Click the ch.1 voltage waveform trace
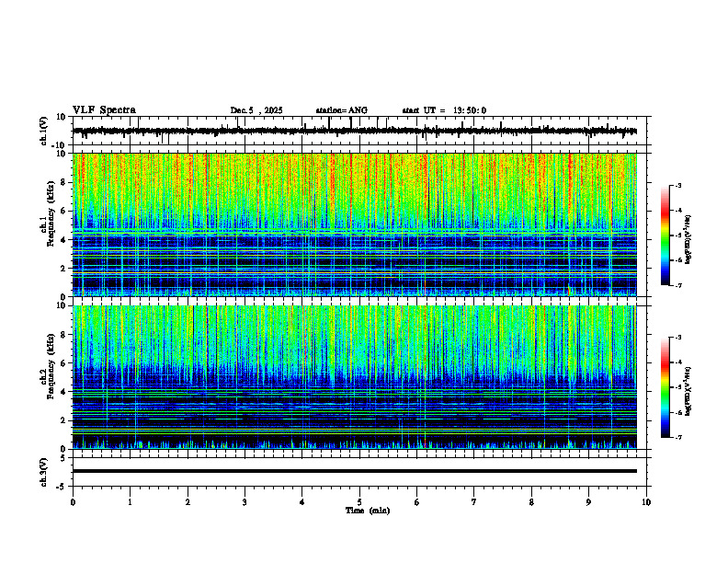 tap(354, 131)
